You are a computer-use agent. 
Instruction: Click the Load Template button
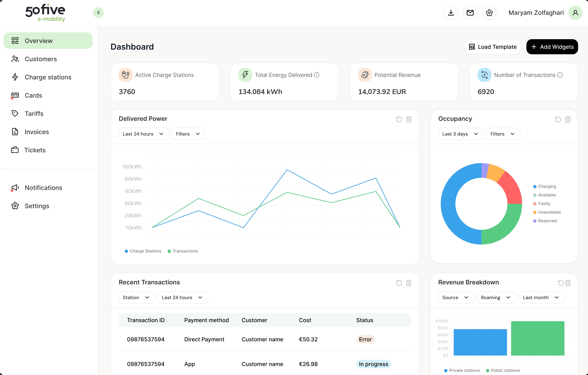492,47
